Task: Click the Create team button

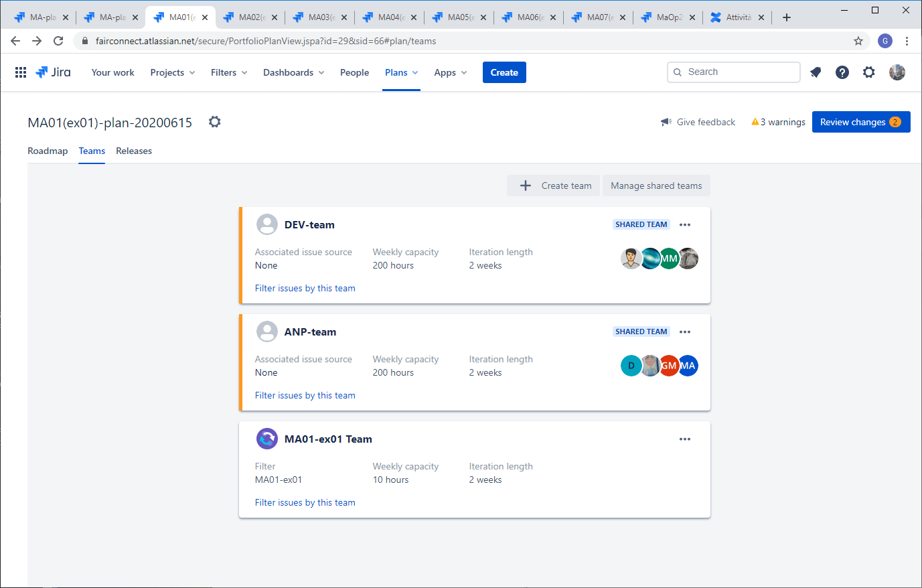Action: [553, 186]
